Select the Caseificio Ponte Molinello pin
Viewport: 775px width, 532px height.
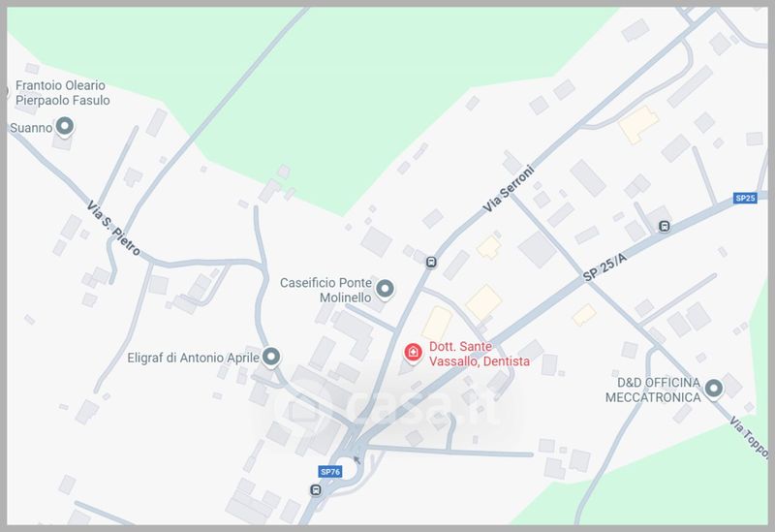[x=385, y=289]
